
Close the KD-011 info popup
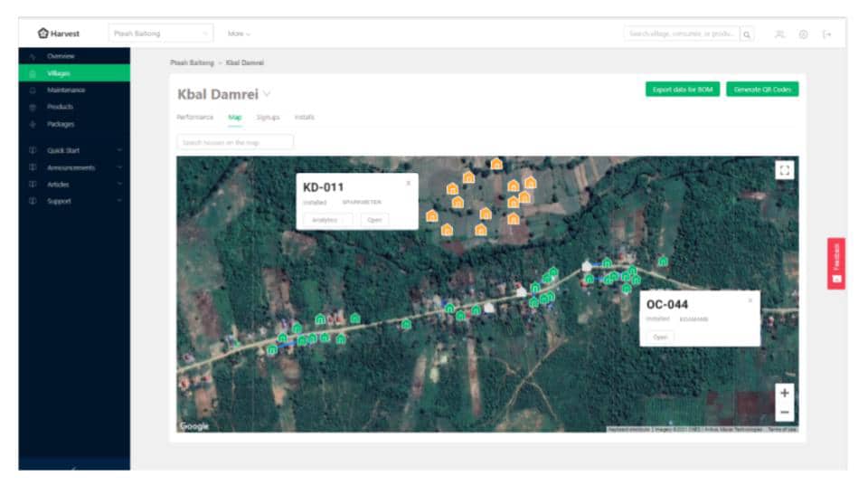[408, 183]
